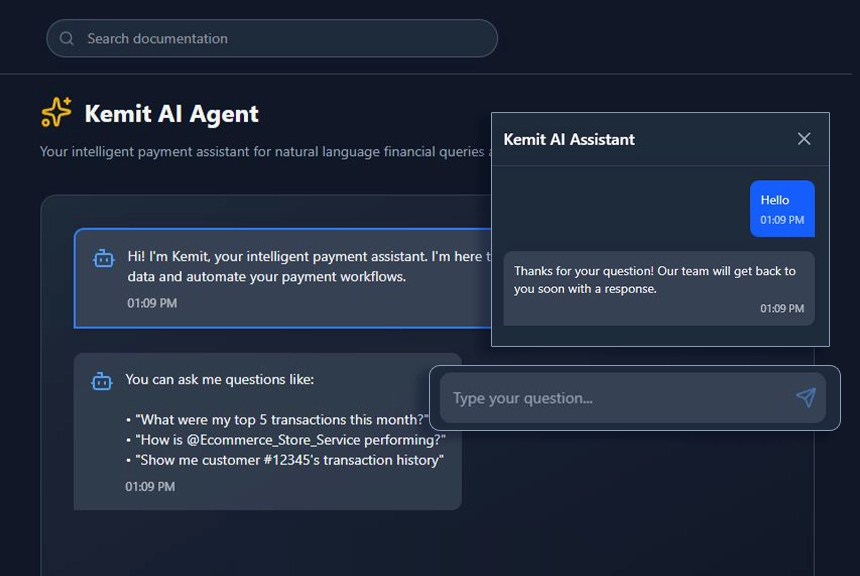
Task: Click the Kemit AI Assistant panel title
Action: pos(569,140)
